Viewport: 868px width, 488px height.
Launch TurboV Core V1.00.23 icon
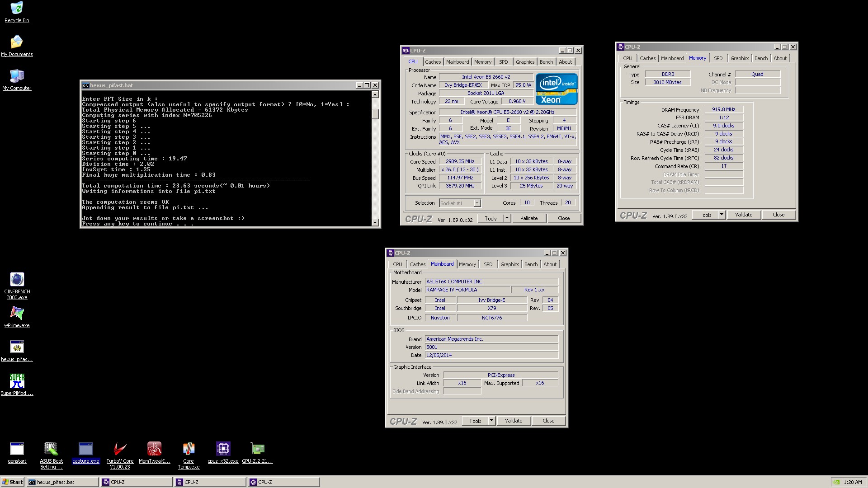[x=120, y=455]
